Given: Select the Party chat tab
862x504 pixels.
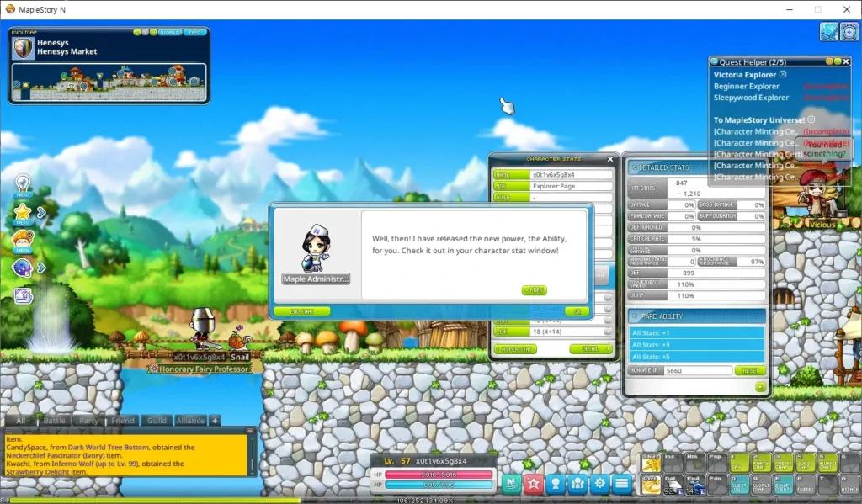Looking at the screenshot, I should 88,421.
